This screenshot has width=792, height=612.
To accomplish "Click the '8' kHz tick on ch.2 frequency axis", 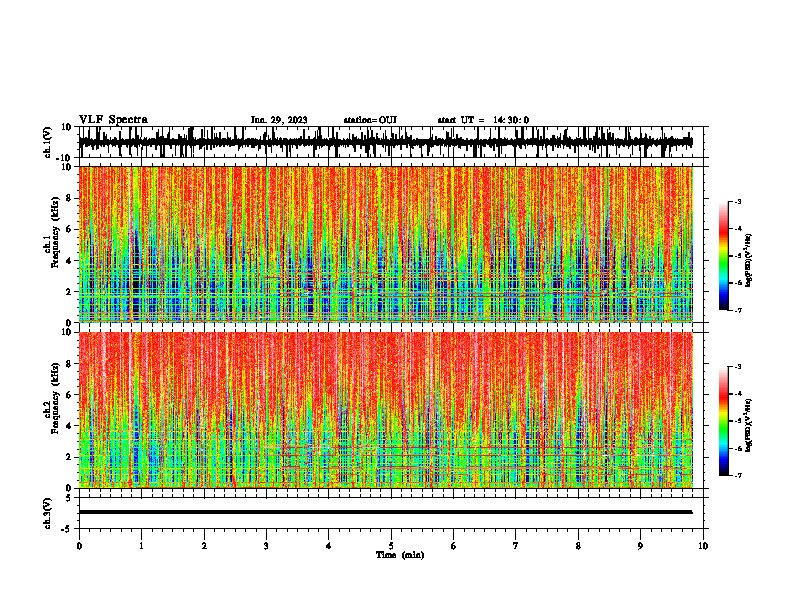I will (69, 364).
